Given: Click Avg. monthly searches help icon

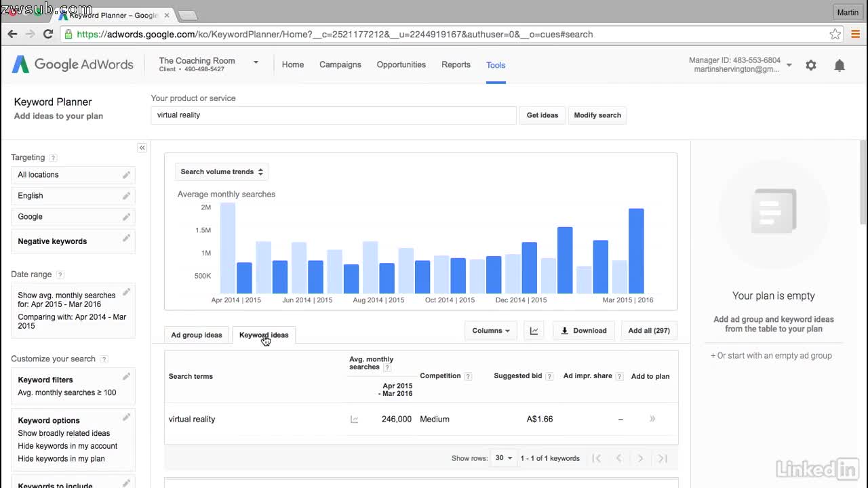Looking at the screenshot, I should click(387, 368).
